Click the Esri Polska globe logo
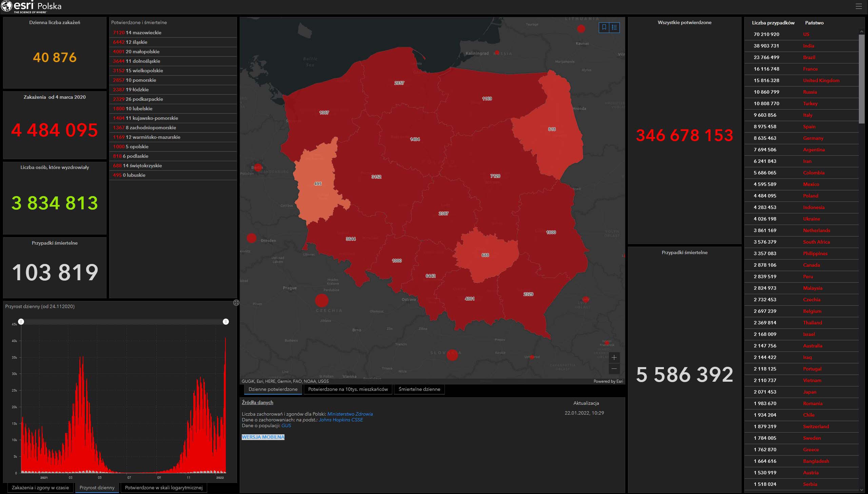Image resolution: width=868 pixels, height=494 pixels. [7, 6]
